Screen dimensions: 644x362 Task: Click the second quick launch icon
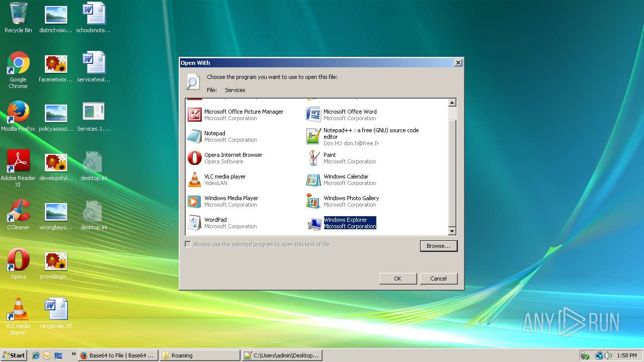[x=47, y=355]
